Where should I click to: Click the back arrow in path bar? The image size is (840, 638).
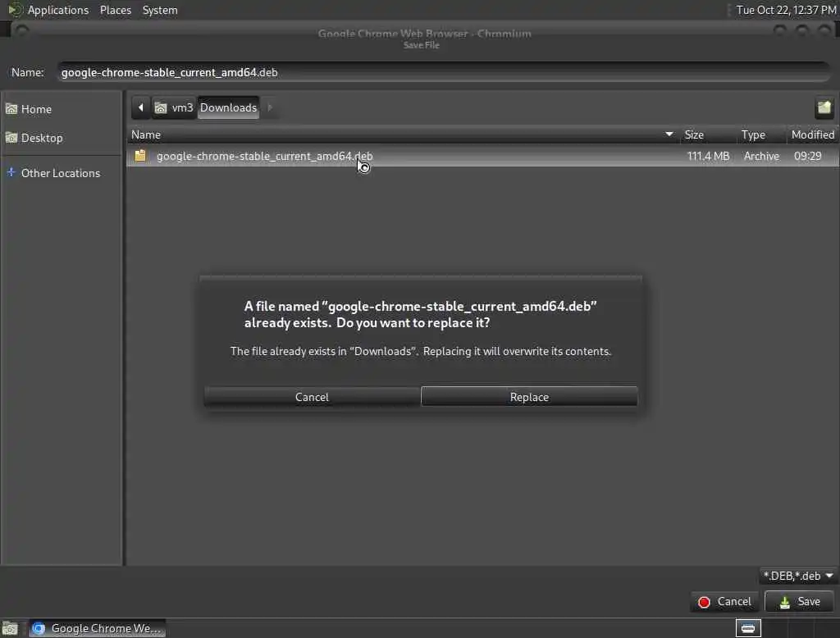[140, 107]
